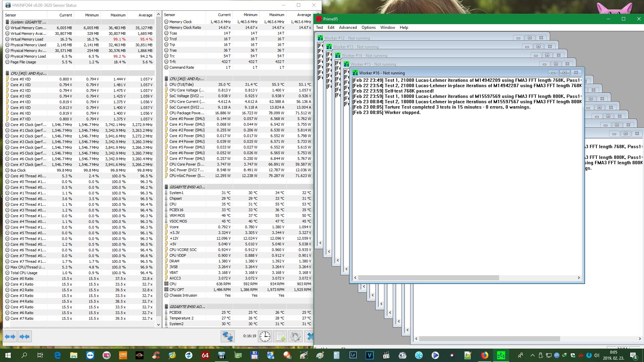Select CPU (Tctl/Tdie) sensor row

tap(238, 84)
